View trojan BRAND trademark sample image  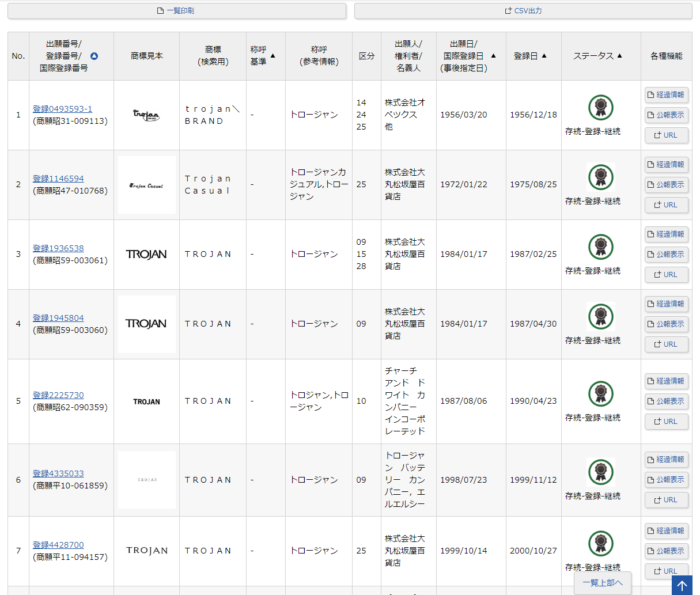coord(146,115)
